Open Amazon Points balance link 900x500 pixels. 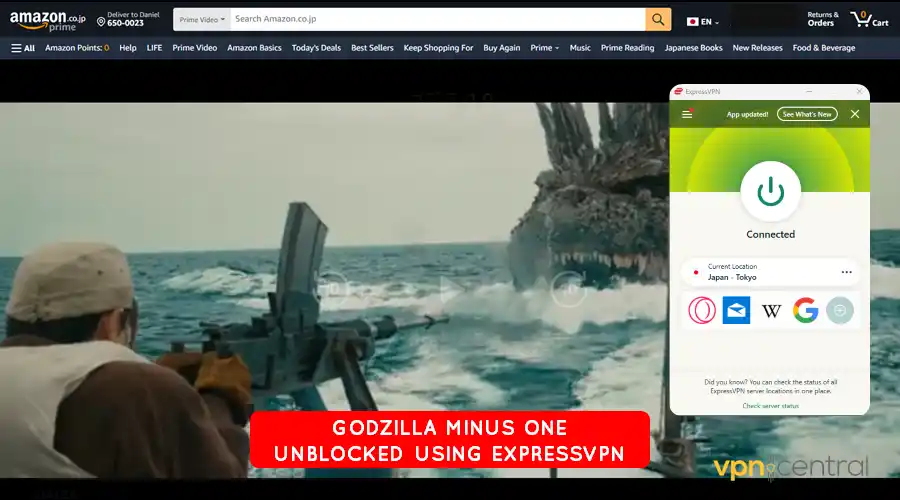[x=77, y=48]
